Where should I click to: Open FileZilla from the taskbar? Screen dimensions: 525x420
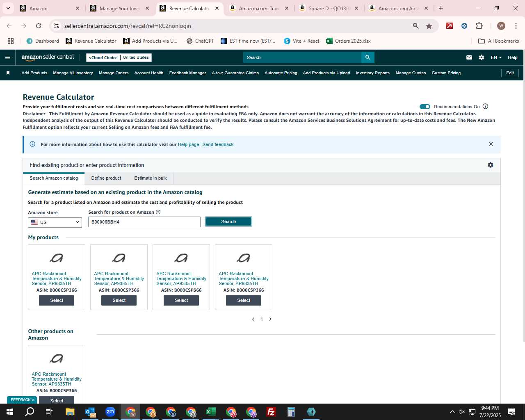coord(271,412)
